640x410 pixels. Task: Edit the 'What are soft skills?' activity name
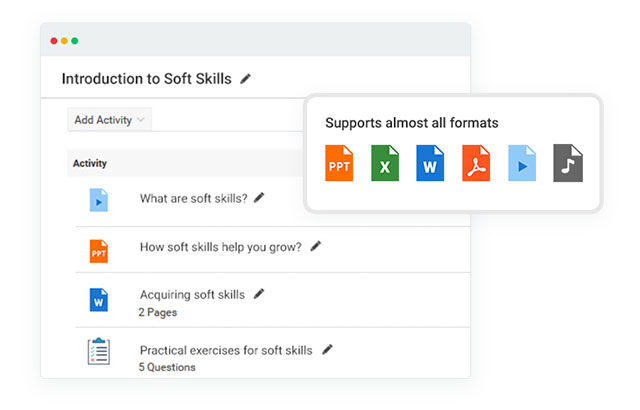pyautogui.click(x=259, y=198)
